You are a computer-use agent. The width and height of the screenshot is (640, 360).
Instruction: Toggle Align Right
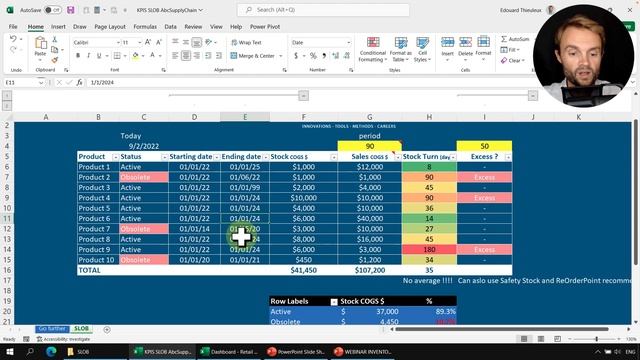(197, 56)
